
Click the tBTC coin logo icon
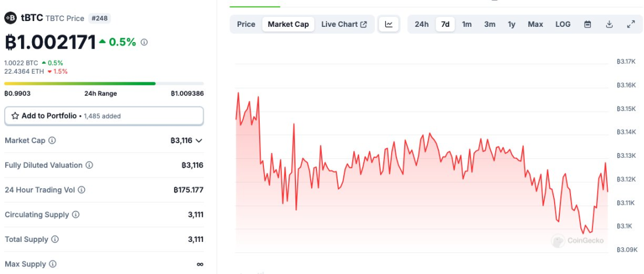tap(11, 18)
